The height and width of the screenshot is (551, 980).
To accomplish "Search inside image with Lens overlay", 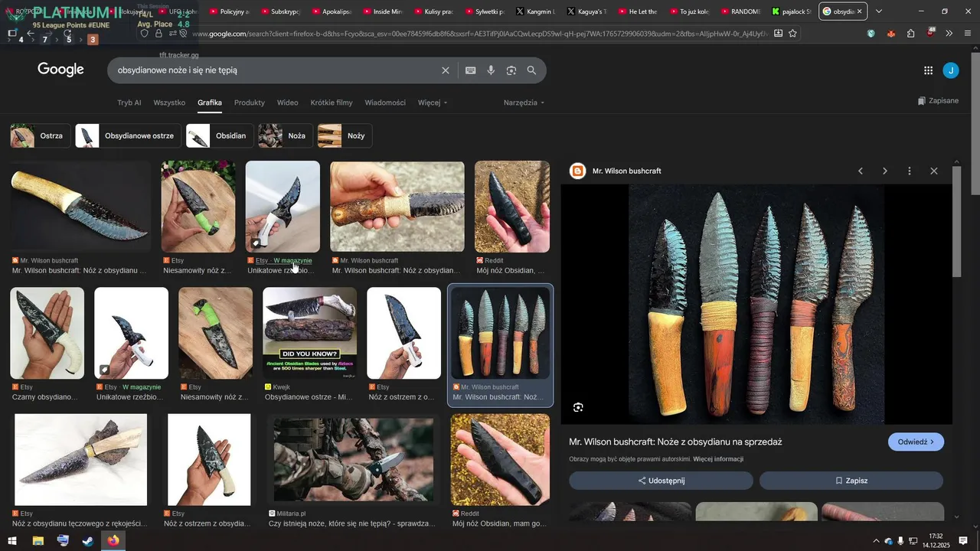I will click(x=578, y=407).
